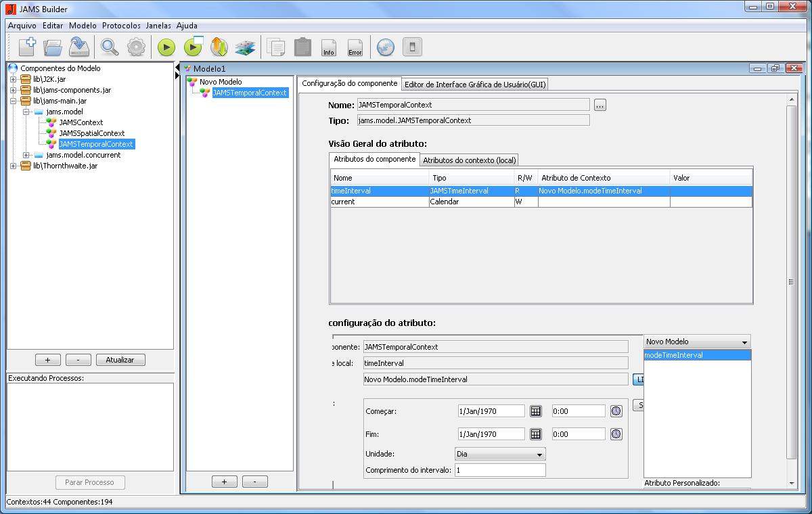Click the Comprimento do intervalo input field
Image resolution: width=812 pixels, height=514 pixels.
(499, 470)
